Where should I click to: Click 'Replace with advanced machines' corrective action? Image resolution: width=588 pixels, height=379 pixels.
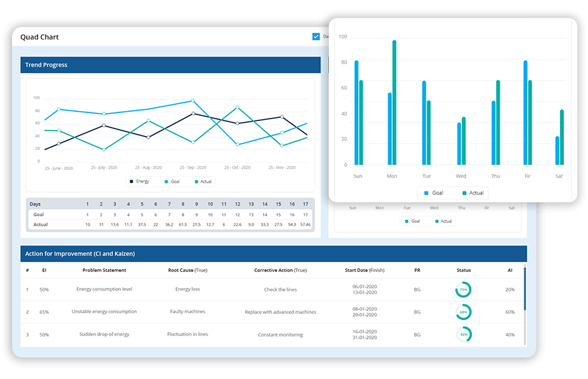tap(280, 312)
